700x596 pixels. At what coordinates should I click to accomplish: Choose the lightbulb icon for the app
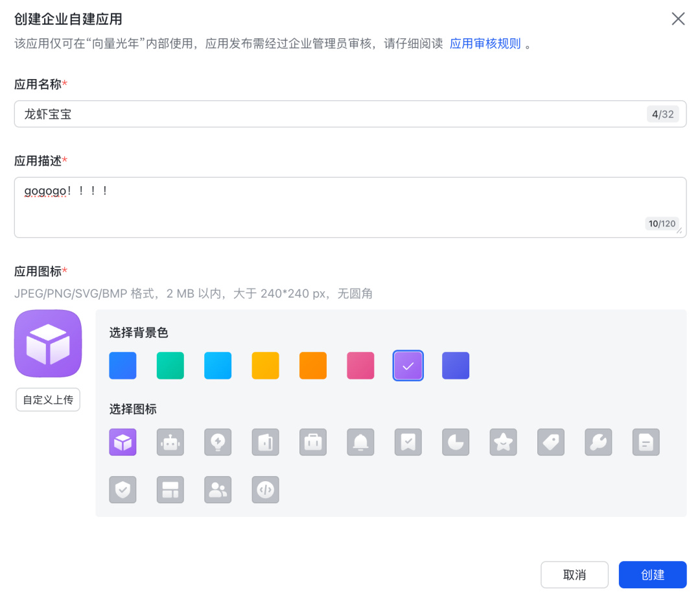pyautogui.click(x=218, y=442)
